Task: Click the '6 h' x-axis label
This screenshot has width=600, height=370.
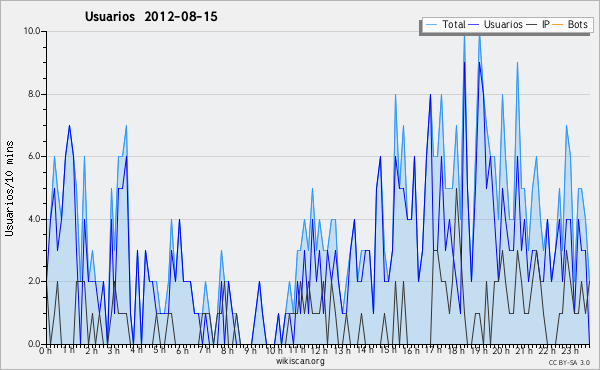Action: point(182,350)
